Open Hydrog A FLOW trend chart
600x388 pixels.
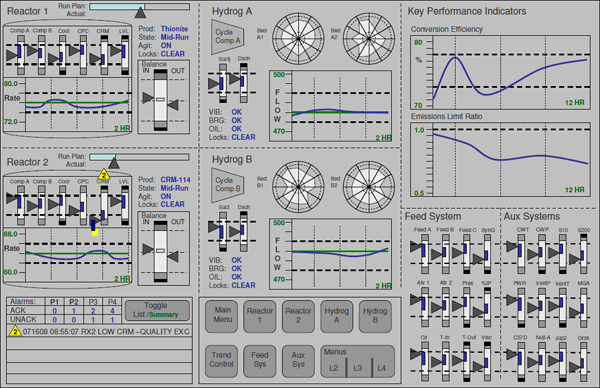point(330,106)
